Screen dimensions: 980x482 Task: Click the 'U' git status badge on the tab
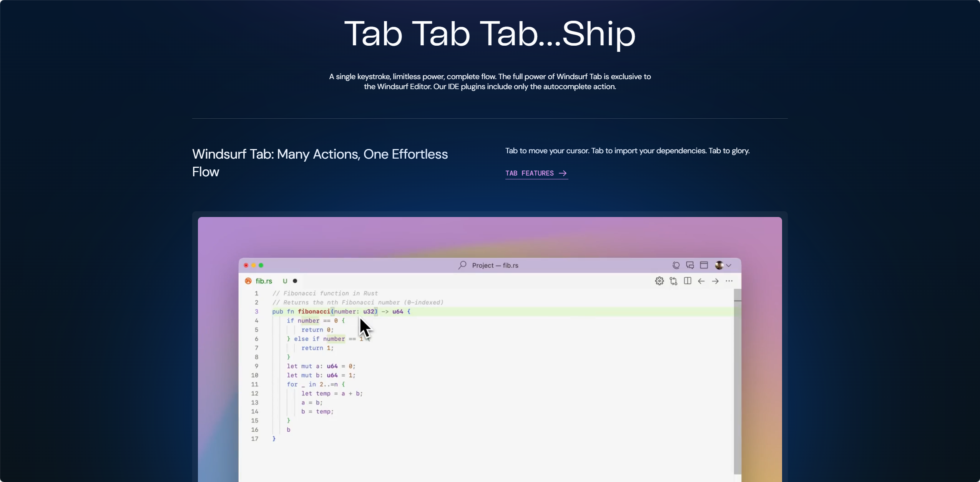(285, 281)
